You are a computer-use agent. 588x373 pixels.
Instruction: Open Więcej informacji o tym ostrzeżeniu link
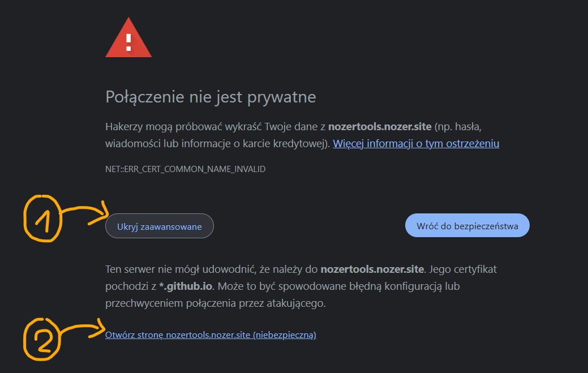click(416, 143)
